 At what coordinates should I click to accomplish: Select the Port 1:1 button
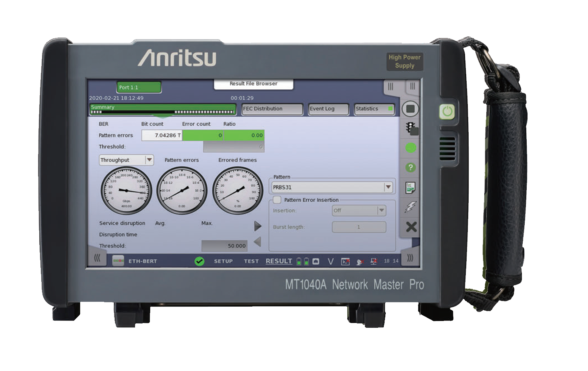139,87
